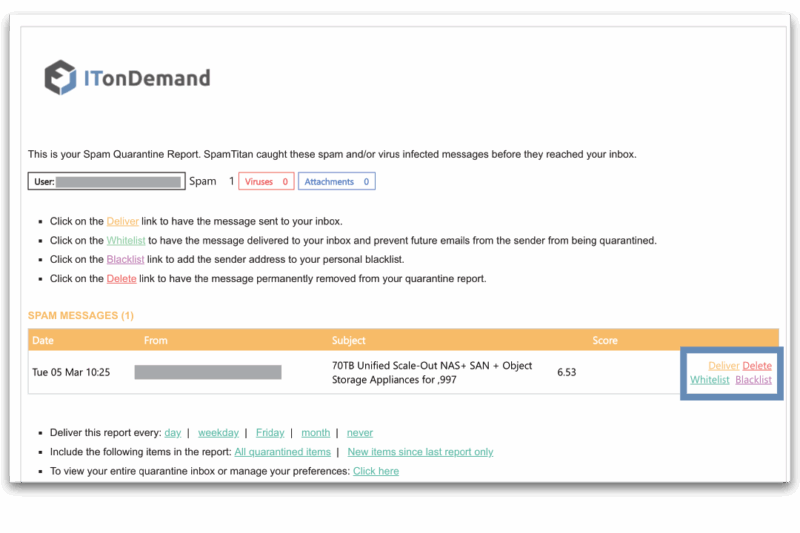Select never to stop report delivery

pyautogui.click(x=360, y=433)
